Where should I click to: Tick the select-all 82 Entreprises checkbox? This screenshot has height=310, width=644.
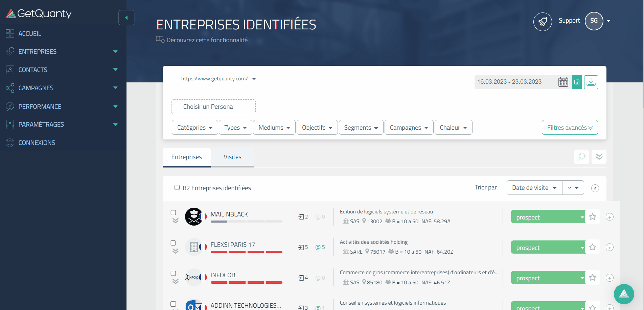177,187
